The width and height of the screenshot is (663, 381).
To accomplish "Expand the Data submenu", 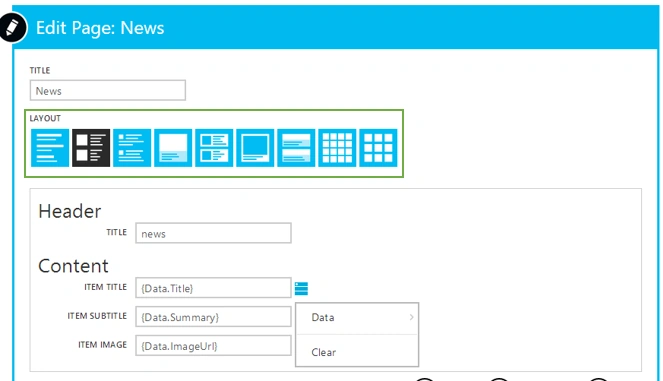I will point(357,318).
